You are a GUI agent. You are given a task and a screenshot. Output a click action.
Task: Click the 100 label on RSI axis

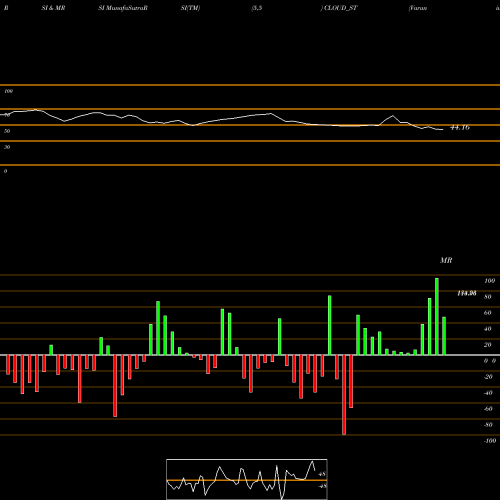pos(8,91)
